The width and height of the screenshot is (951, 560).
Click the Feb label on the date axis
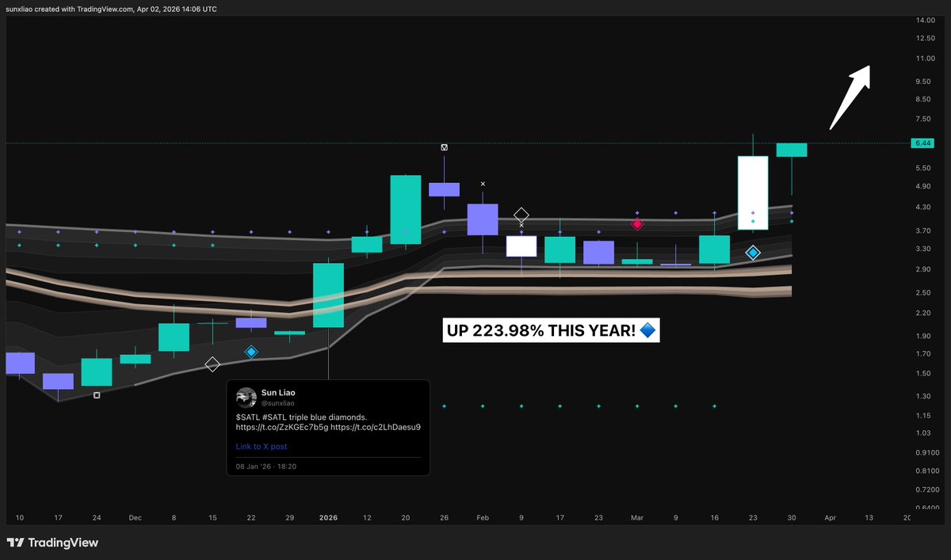(483, 517)
